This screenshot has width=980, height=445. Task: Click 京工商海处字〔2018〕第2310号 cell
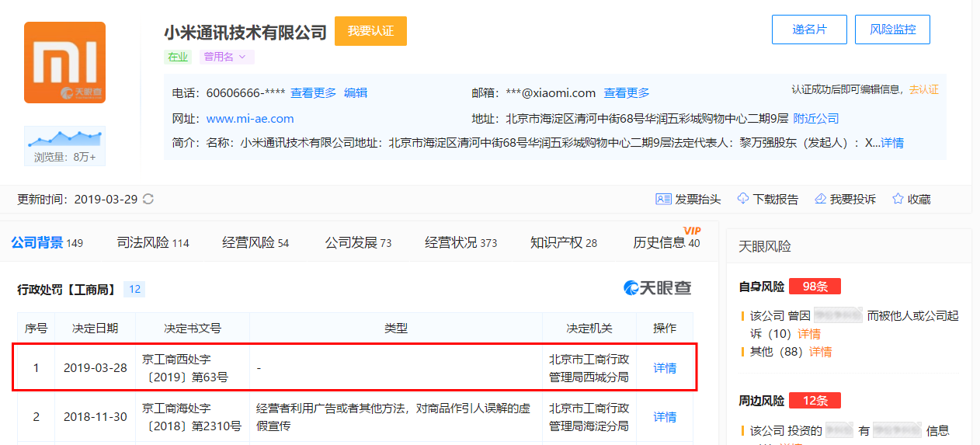tap(191, 417)
